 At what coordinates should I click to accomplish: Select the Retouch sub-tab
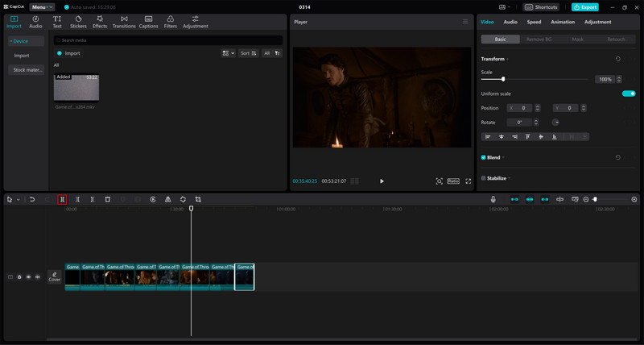click(x=616, y=39)
